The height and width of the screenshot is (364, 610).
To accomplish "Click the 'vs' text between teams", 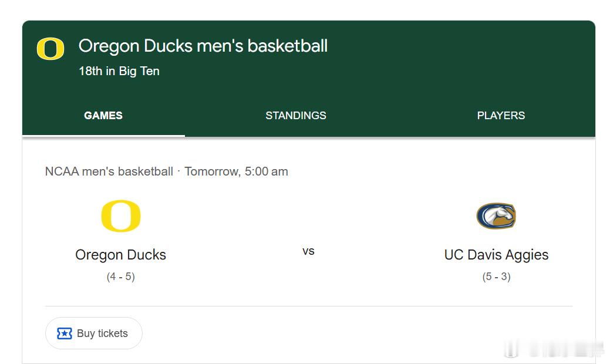I will (308, 251).
